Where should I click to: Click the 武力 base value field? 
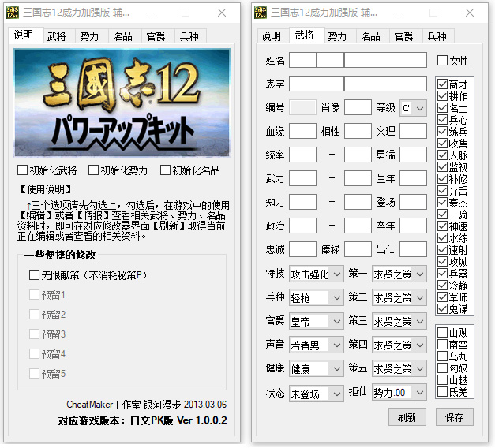(302, 178)
